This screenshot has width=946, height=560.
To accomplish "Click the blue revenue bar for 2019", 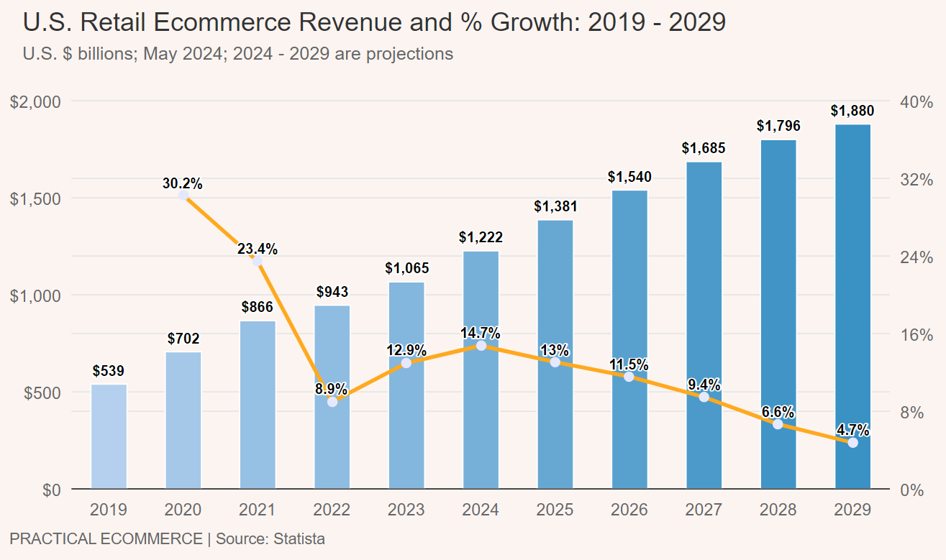I will pyautogui.click(x=109, y=437).
